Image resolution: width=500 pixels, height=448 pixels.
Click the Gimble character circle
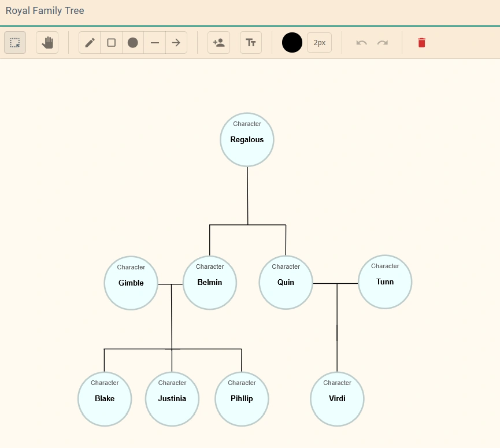pos(131,283)
